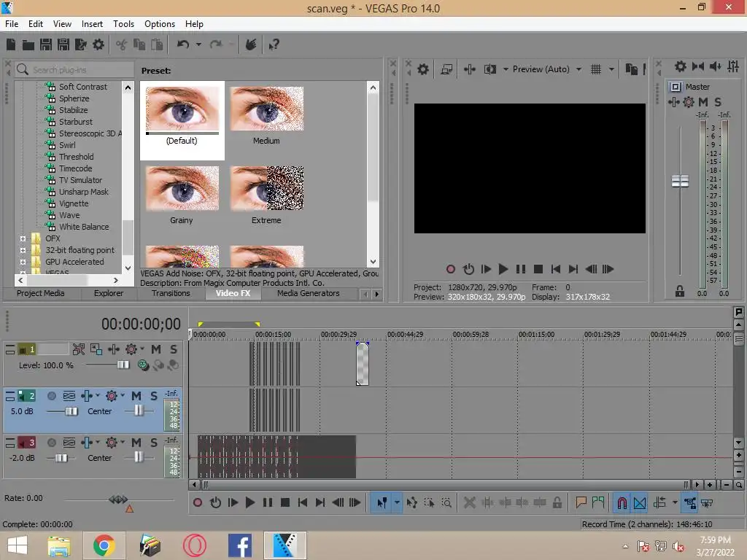This screenshot has width=747, height=560.
Task: Open the edit tool dropdown arrow
Action: (x=397, y=503)
